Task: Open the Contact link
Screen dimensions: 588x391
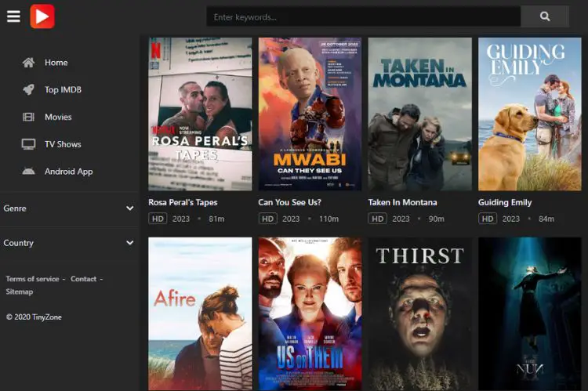Action: [83, 279]
